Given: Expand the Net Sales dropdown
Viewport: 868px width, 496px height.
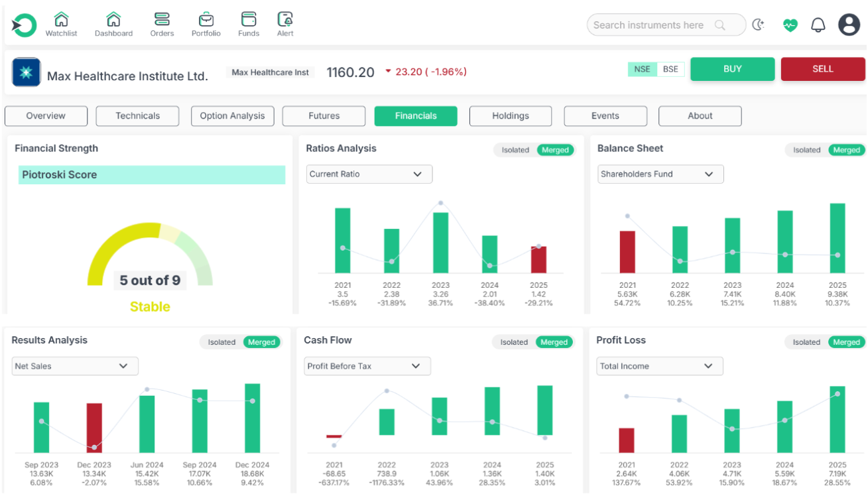Looking at the screenshot, I should (x=75, y=366).
